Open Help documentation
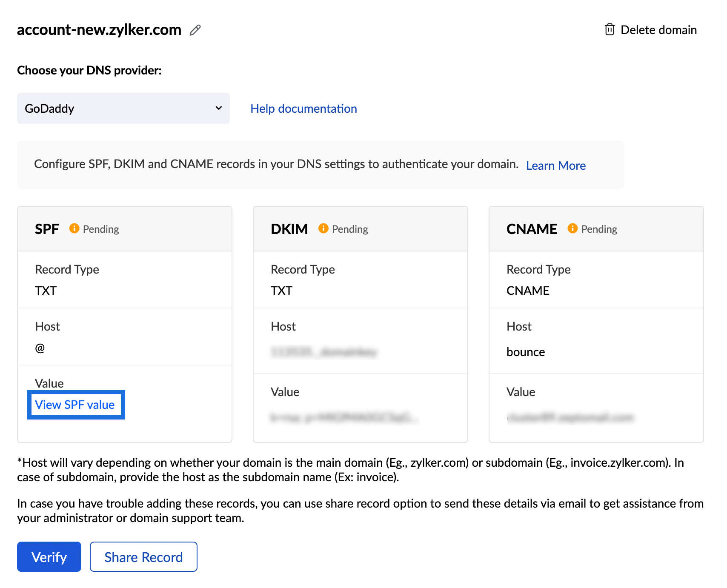The image size is (727, 588). pos(303,108)
